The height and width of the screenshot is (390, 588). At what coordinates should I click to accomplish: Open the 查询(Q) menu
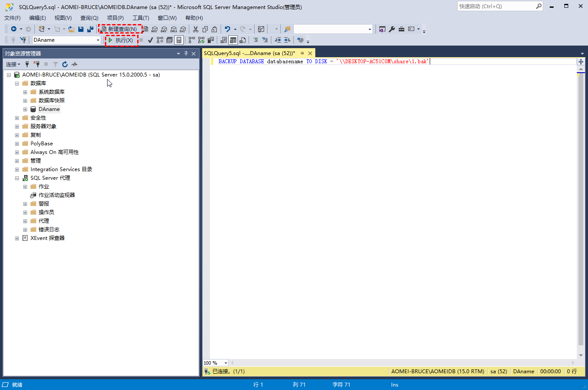pos(89,18)
